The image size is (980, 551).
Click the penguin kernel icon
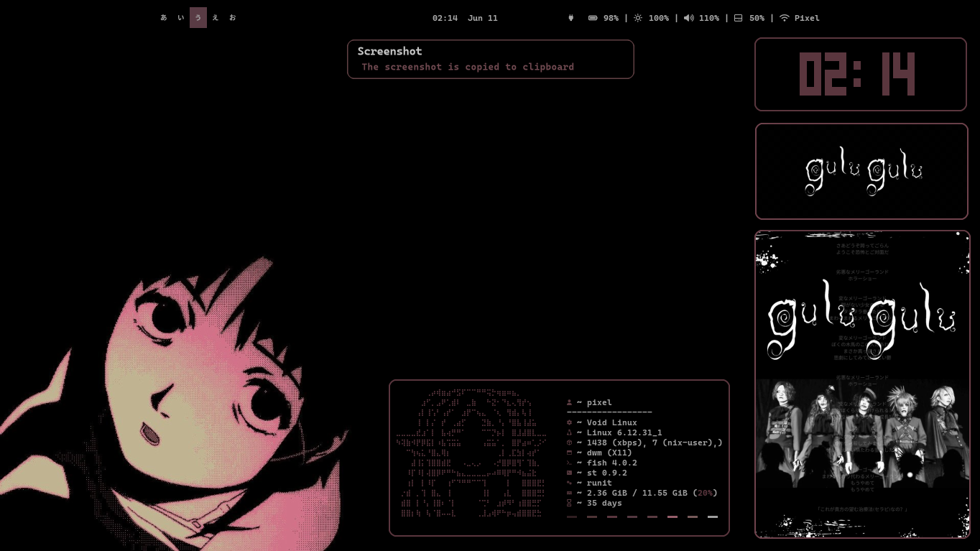tap(569, 433)
